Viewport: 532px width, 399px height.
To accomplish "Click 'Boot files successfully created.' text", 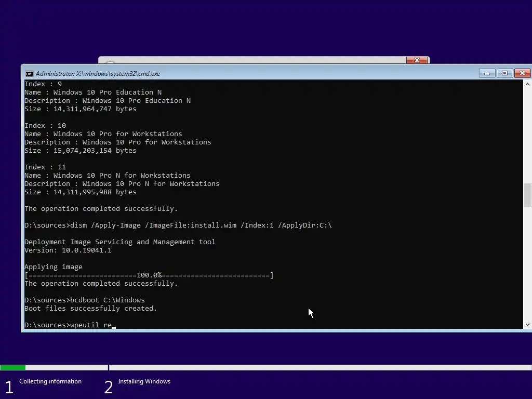I will (x=90, y=309).
